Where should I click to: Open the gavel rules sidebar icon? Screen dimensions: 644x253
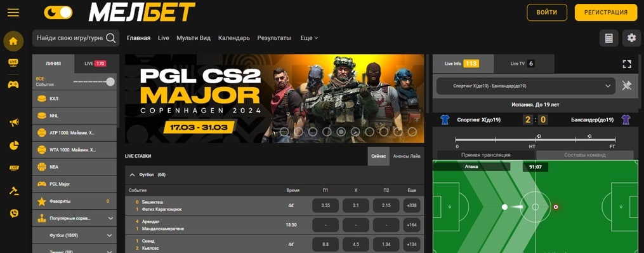pos(14,191)
